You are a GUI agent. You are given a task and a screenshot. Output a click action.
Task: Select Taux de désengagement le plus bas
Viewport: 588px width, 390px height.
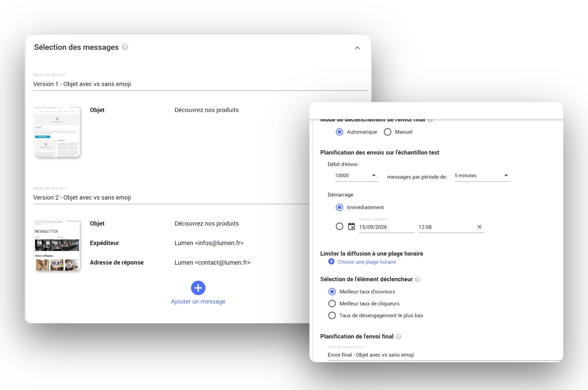pos(332,315)
